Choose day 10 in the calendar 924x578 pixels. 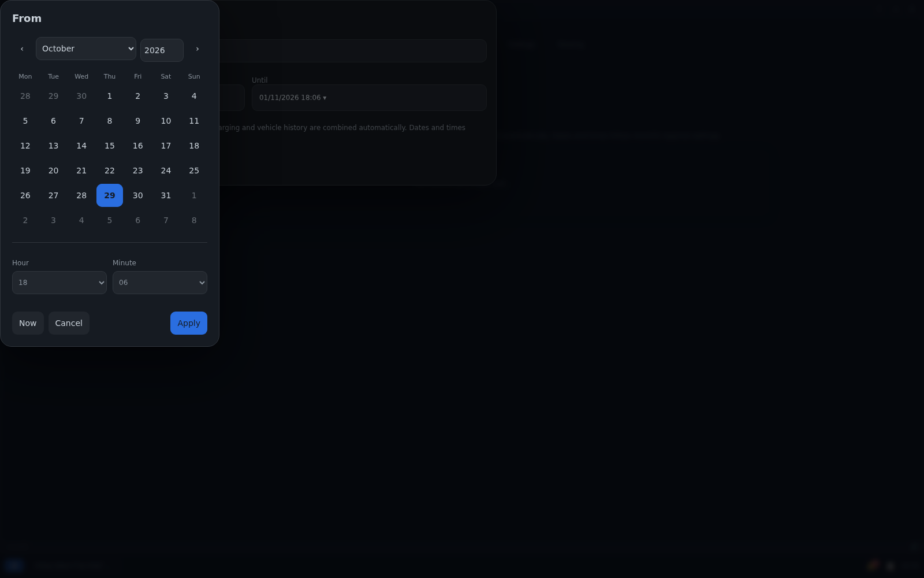166,121
